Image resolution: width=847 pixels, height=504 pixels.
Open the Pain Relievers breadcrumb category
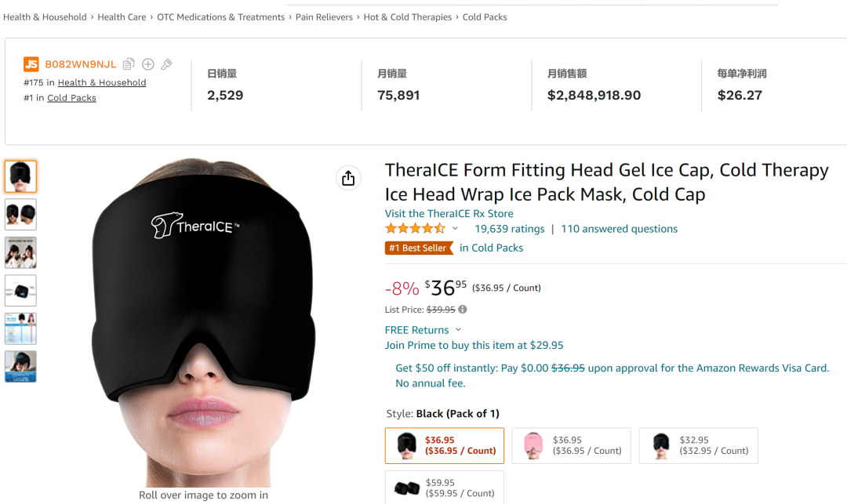(x=324, y=17)
